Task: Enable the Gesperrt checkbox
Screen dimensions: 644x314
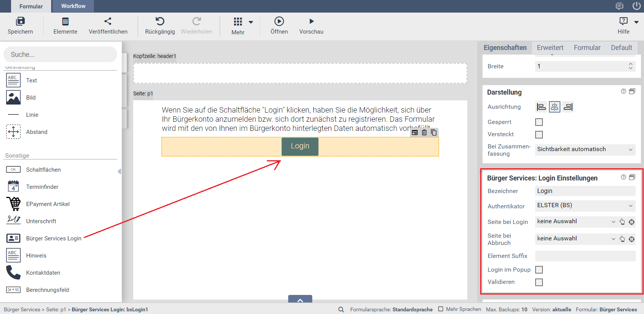Action: [x=539, y=122]
